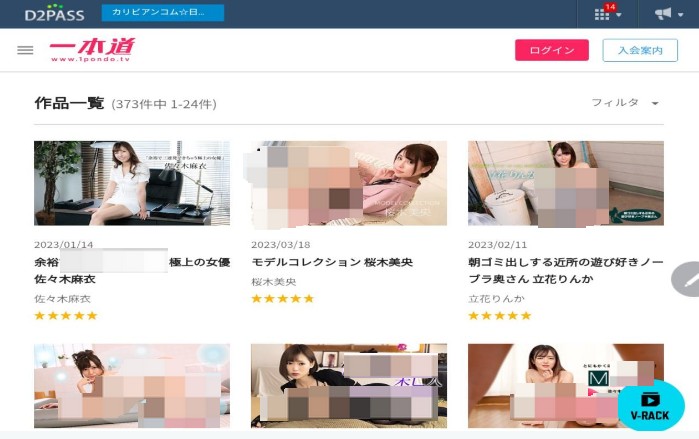Open the モデルコレクション 桜木美央 title
The height and width of the screenshot is (439, 699).
pos(332,262)
